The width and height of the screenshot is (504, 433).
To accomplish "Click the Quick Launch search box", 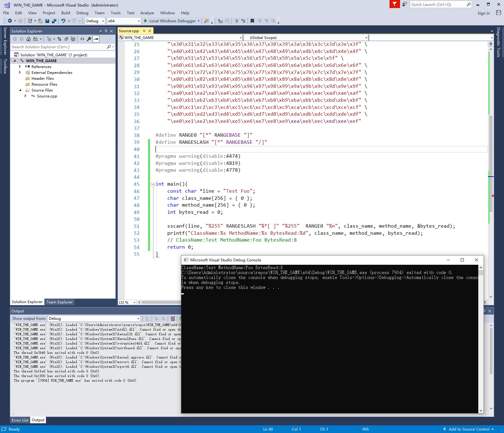I will click(x=437, y=4).
